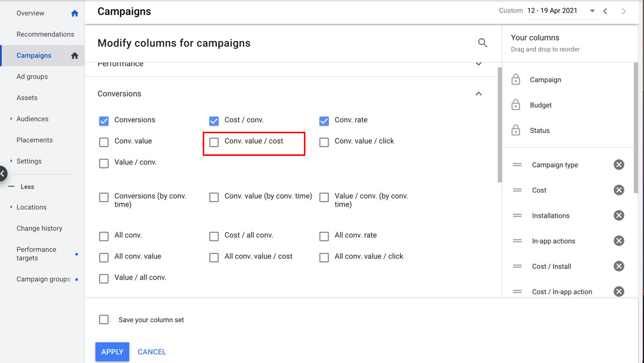Click the home icon beside Campaigns
This screenshot has width=644, height=363.
(x=75, y=56)
